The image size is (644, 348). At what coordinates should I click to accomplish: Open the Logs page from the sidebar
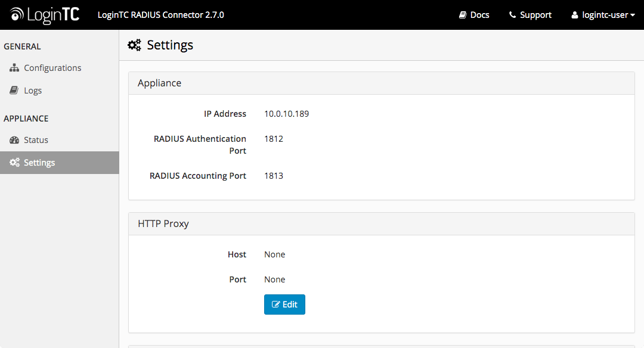(x=33, y=90)
